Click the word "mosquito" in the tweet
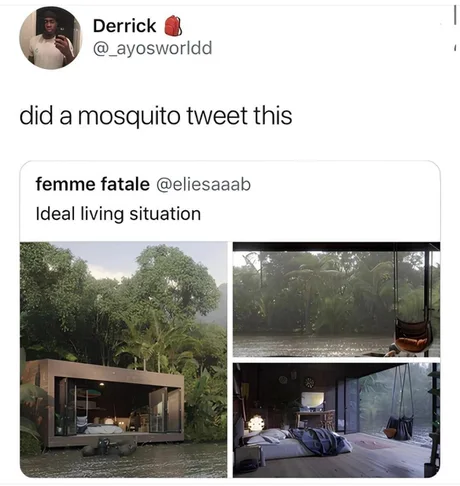Screen dimensions: 460x486 (129, 116)
